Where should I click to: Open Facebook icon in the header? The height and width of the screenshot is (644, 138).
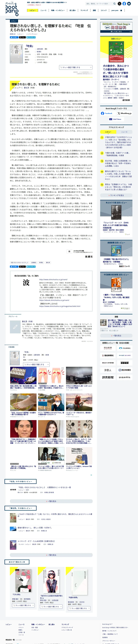(124, 4)
